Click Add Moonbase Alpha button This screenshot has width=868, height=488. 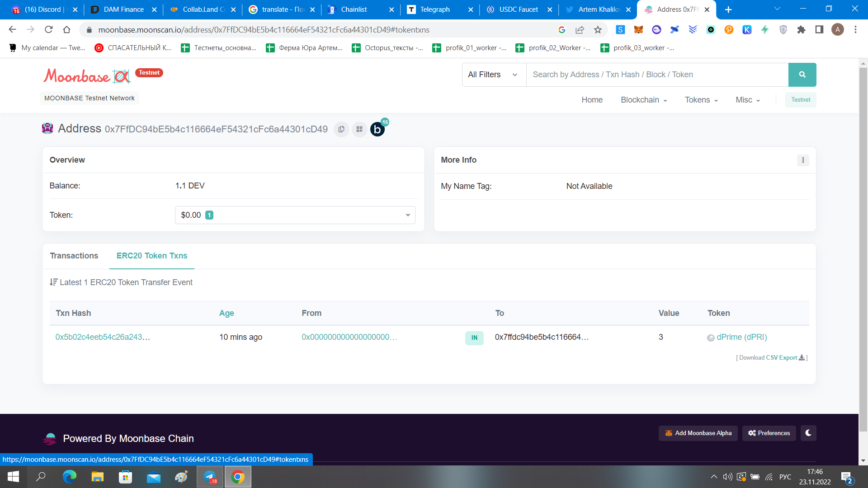click(x=698, y=433)
